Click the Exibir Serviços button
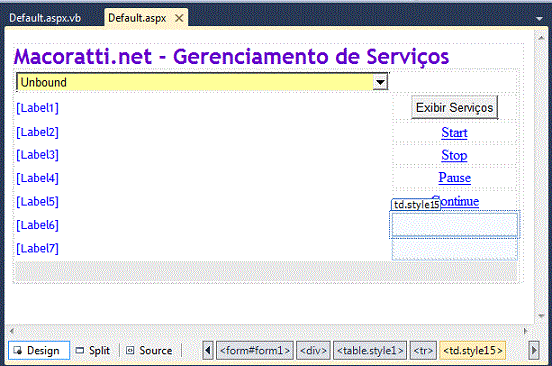Image resolution: width=552 pixels, height=366 pixels. [454, 107]
